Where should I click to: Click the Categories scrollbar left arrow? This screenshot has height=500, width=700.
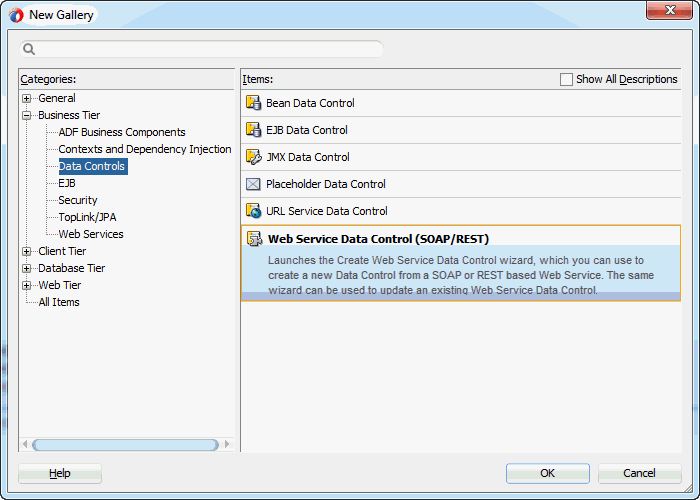(x=25, y=445)
